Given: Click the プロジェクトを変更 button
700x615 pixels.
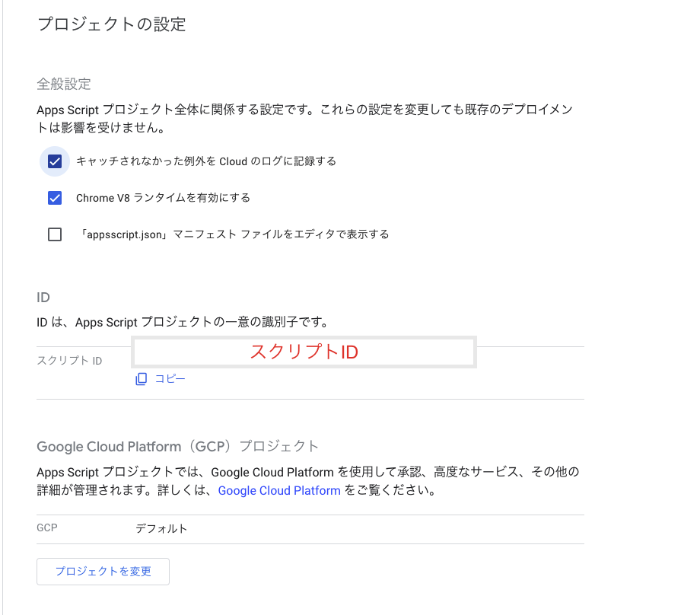Looking at the screenshot, I should pyautogui.click(x=102, y=572).
